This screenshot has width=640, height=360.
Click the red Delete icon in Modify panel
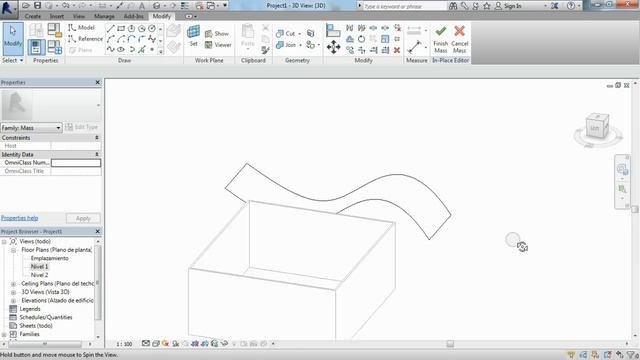(x=397, y=50)
